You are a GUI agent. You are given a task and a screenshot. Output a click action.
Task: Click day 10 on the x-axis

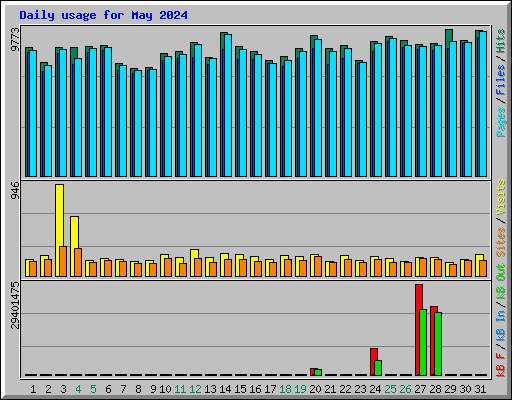point(165,389)
